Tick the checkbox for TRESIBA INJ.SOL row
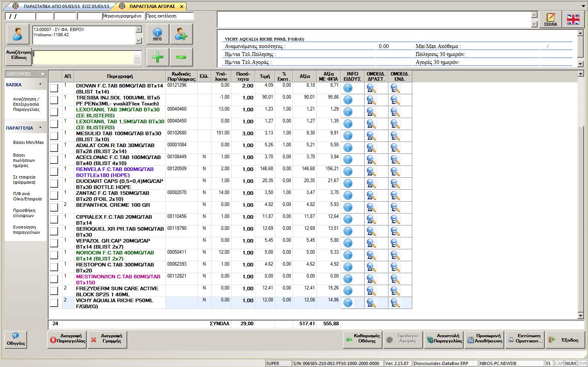 point(54,100)
